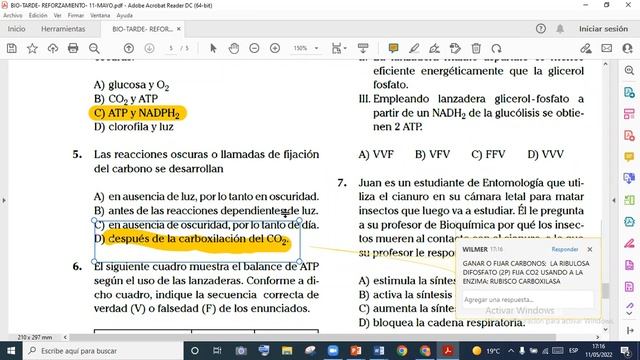This screenshot has width=640, height=360.
Task: Open Combine Files in right sidebar
Action: click(x=629, y=178)
